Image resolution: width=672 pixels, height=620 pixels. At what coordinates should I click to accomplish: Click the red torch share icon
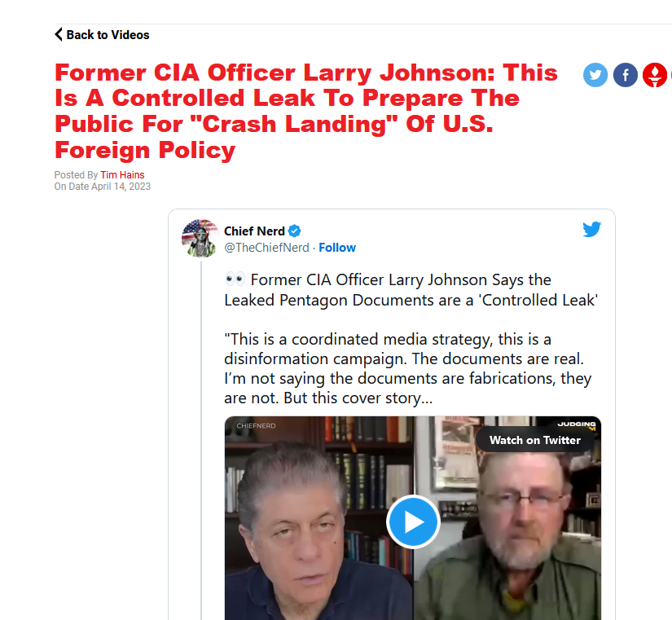click(655, 75)
